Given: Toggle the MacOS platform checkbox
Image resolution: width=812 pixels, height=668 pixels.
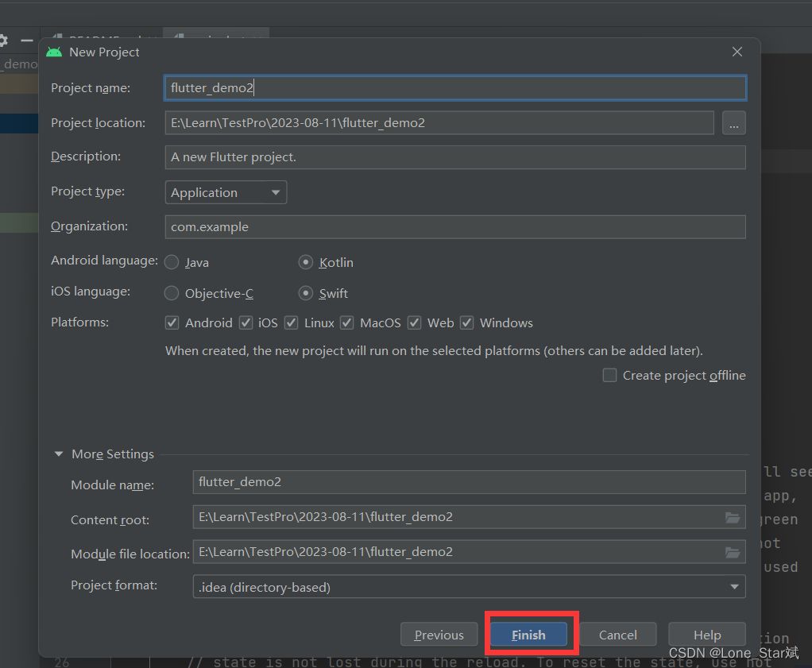Looking at the screenshot, I should [x=346, y=322].
